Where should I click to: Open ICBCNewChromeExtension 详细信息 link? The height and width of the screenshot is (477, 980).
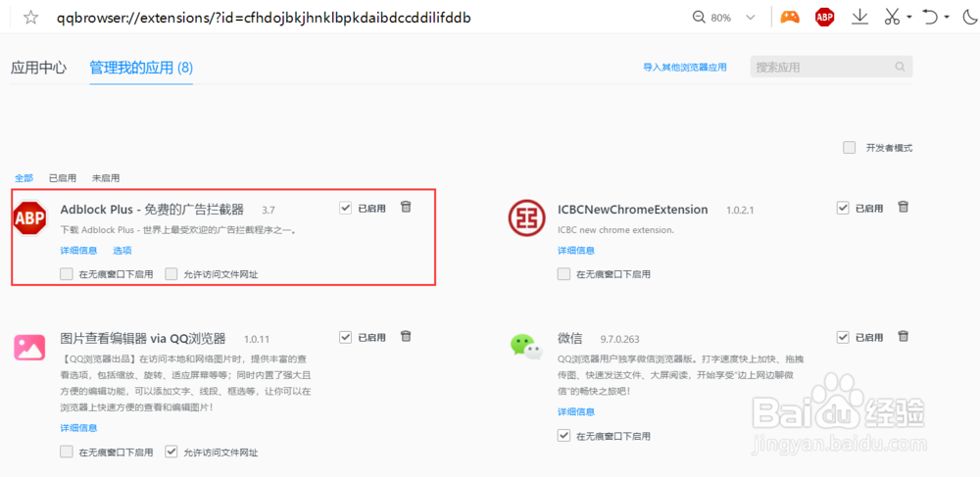[x=576, y=251]
